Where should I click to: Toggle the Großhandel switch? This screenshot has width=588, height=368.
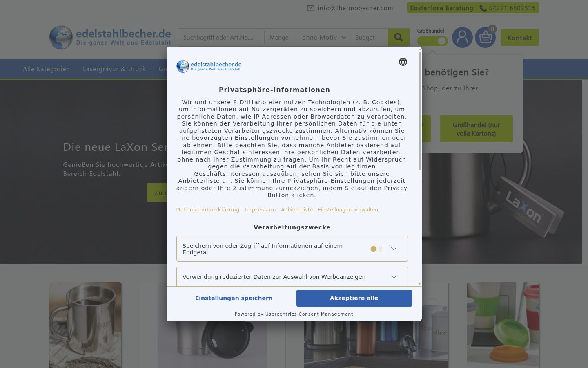432,41
